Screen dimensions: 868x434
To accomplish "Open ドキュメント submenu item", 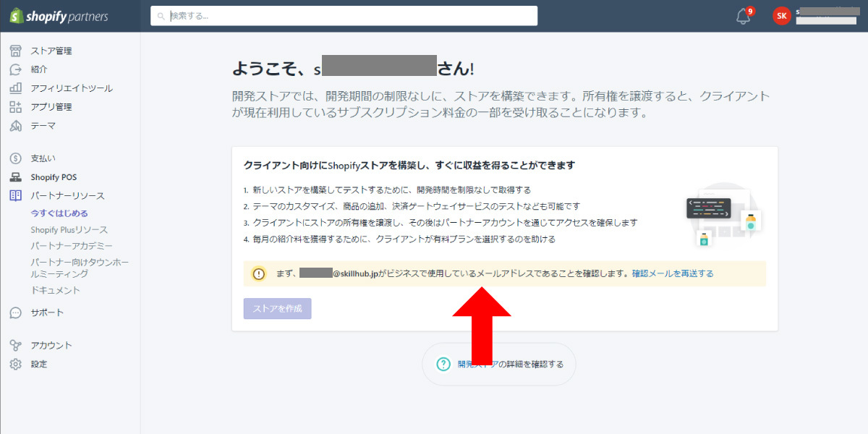I will tap(55, 290).
